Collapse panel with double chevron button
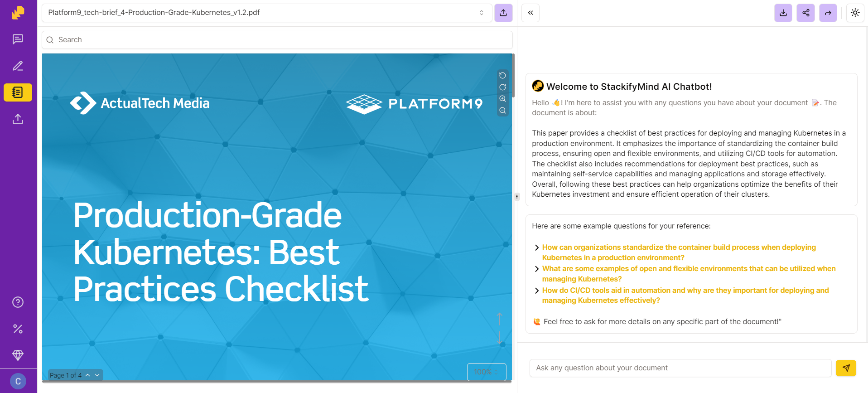Image resolution: width=868 pixels, height=393 pixels. point(530,13)
